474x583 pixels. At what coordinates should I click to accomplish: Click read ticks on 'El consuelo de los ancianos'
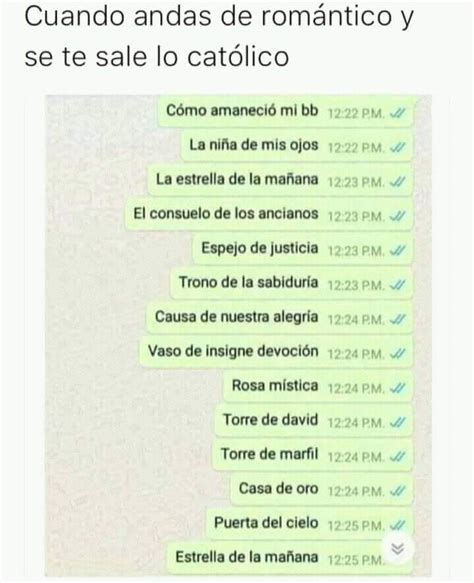point(397,216)
